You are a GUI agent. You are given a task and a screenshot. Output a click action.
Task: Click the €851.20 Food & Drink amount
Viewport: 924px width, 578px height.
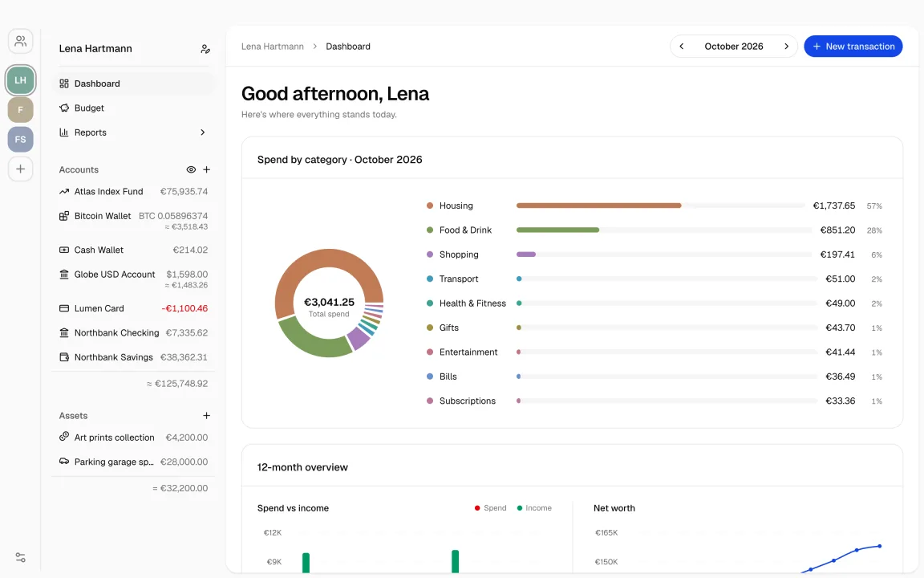pos(837,230)
